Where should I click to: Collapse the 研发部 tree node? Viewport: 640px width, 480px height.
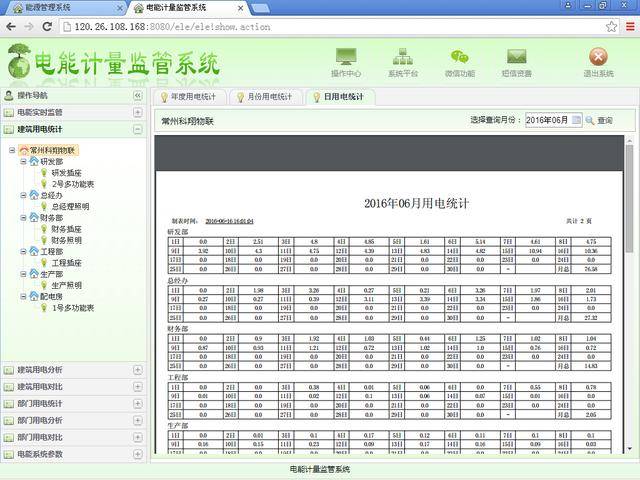pos(23,161)
